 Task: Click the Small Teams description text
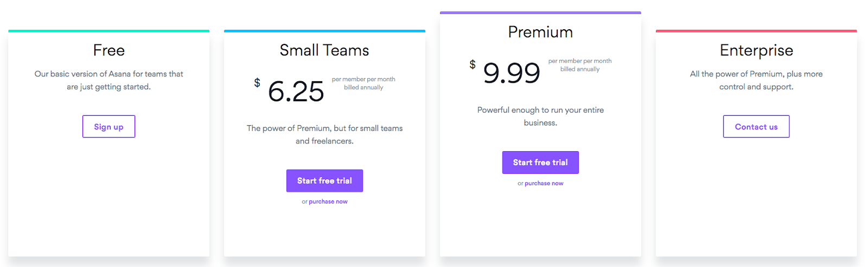[x=324, y=134]
